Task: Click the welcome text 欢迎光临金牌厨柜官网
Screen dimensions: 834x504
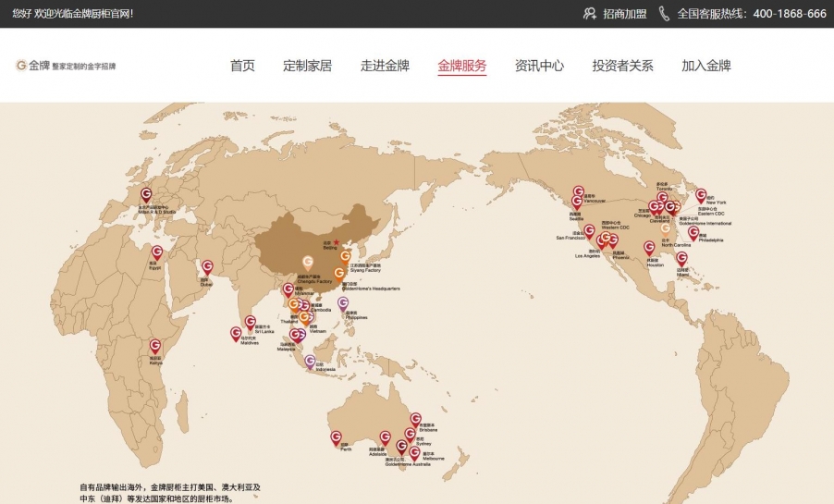Action: tap(83, 14)
